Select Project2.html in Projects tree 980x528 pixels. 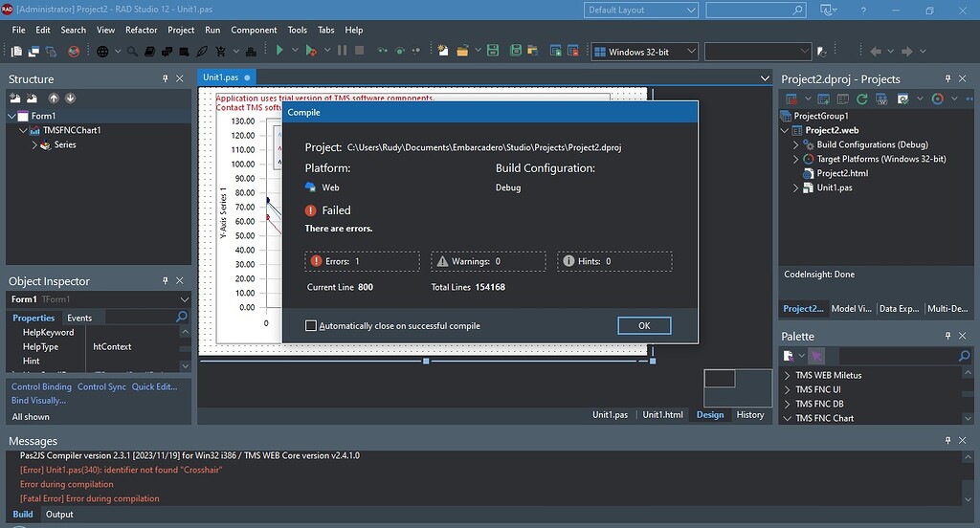(x=842, y=173)
